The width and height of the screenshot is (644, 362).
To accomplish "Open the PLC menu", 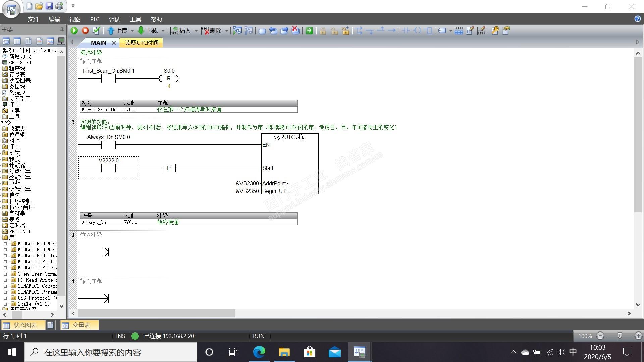I will click(95, 19).
